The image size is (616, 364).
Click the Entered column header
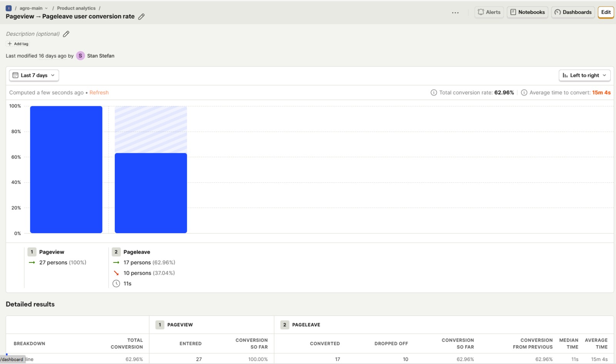click(191, 344)
